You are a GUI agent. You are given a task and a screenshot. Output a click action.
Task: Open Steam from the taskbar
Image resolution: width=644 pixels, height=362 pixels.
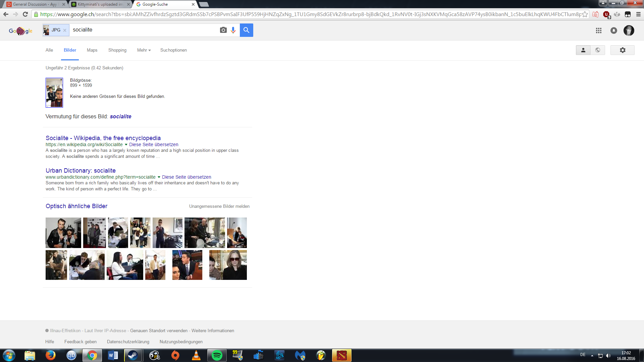click(x=133, y=355)
